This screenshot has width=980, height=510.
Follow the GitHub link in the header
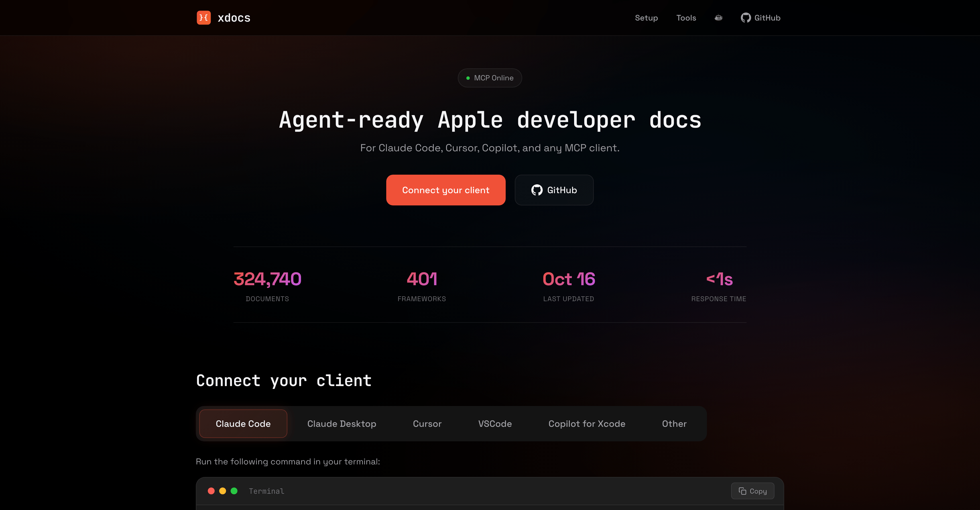pos(761,18)
